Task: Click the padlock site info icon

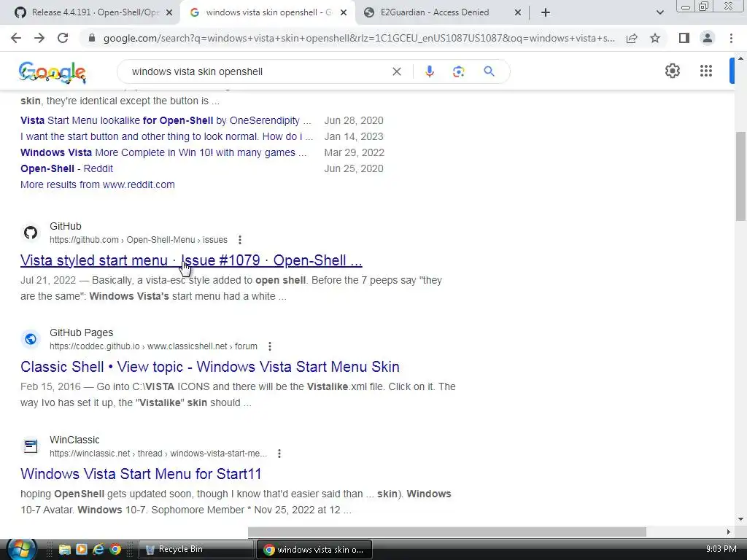Action: (x=92, y=38)
